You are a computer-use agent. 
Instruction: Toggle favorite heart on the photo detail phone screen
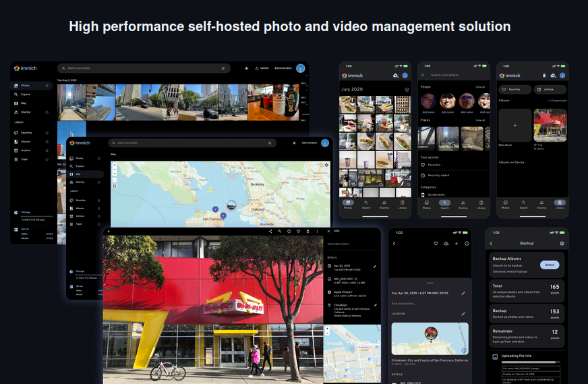(x=436, y=244)
